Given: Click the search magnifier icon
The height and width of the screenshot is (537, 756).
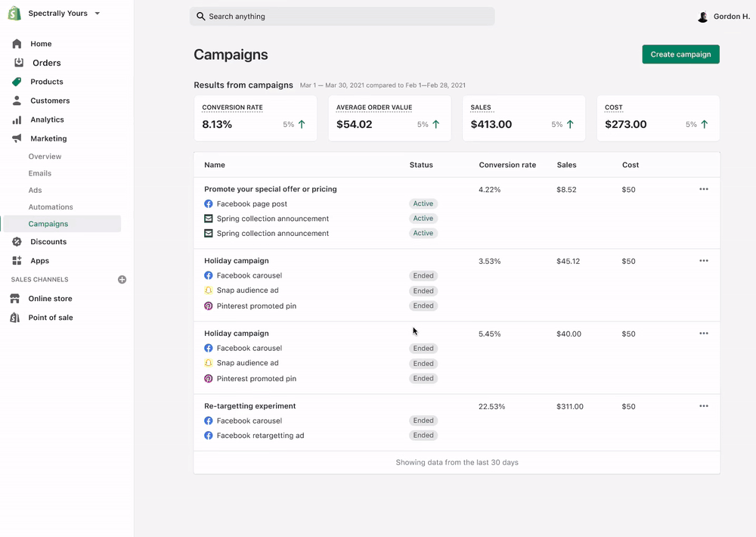Looking at the screenshot, I should coord(200,17).
